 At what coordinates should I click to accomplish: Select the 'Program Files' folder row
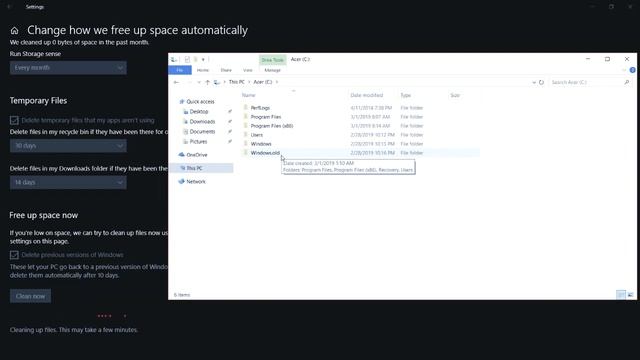tap(361, 117)
